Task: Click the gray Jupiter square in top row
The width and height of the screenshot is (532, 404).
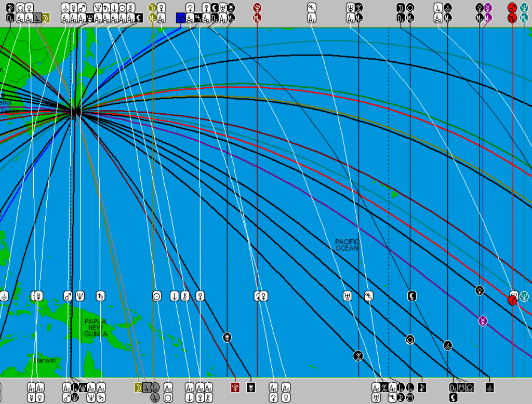Action: 37,18
